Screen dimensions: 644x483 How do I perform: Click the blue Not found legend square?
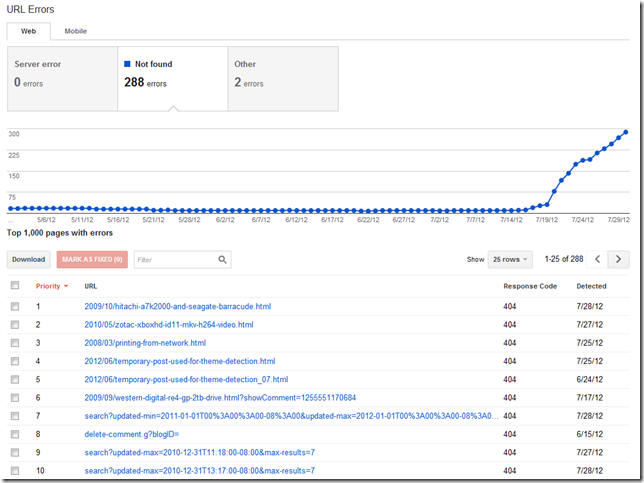tap(127, 64)
